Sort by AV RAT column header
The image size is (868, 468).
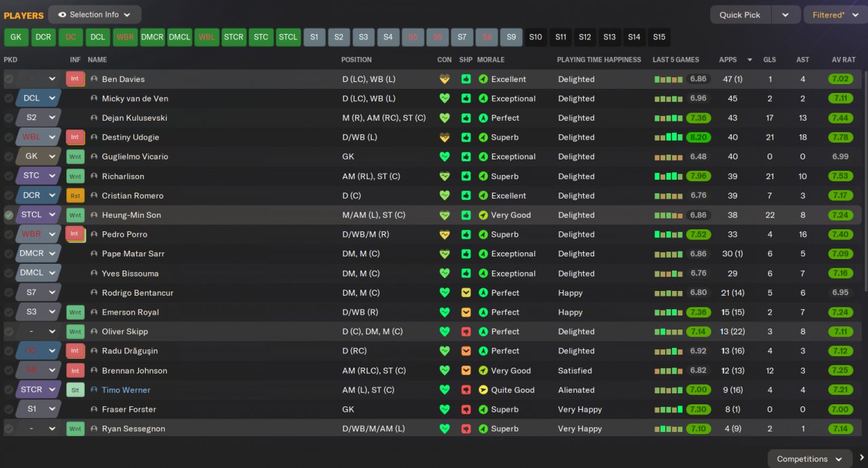click(844, 60)
